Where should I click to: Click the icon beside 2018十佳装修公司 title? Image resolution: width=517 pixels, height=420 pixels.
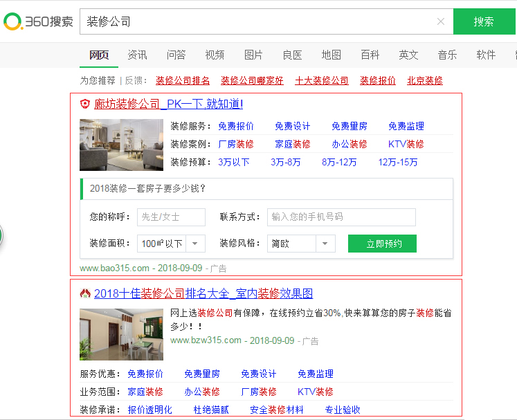coord(86,293)
